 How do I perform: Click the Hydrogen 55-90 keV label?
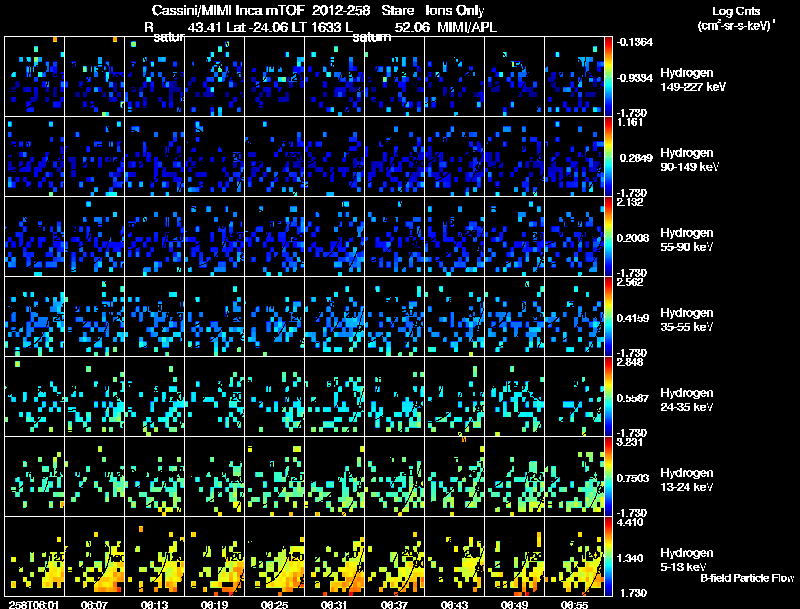click(x=687, y=240)
